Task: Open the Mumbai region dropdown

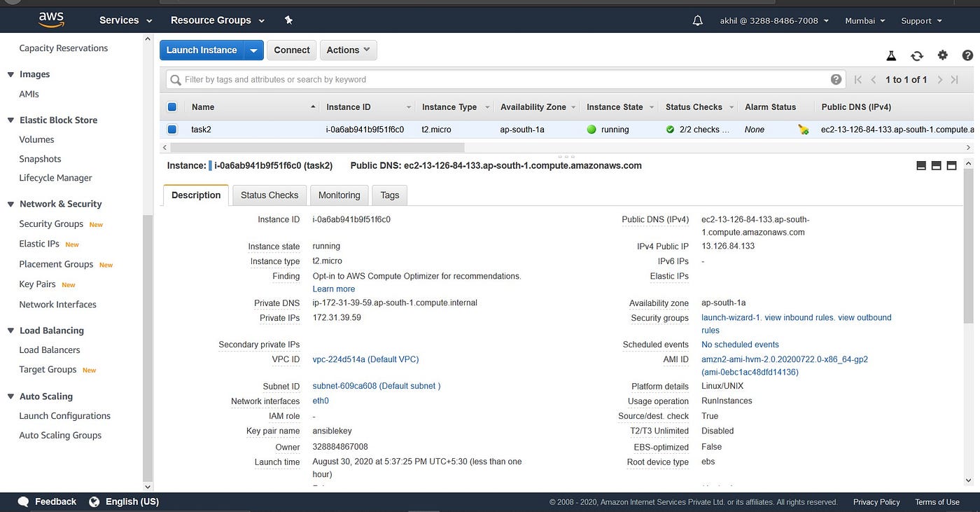Action: point(864,21)
